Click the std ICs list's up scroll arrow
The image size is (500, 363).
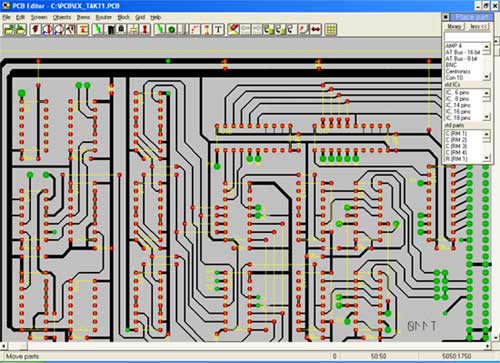[x=487, y=92]
